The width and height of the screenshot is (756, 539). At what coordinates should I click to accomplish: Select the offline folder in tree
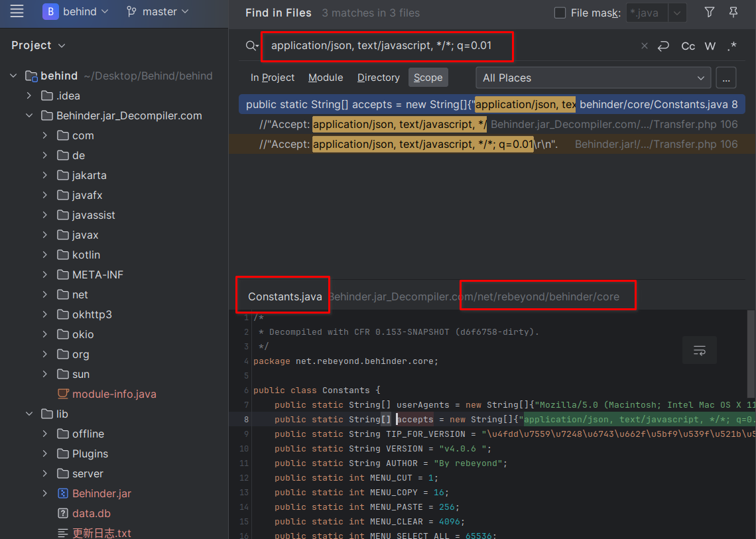coord(88,434)
